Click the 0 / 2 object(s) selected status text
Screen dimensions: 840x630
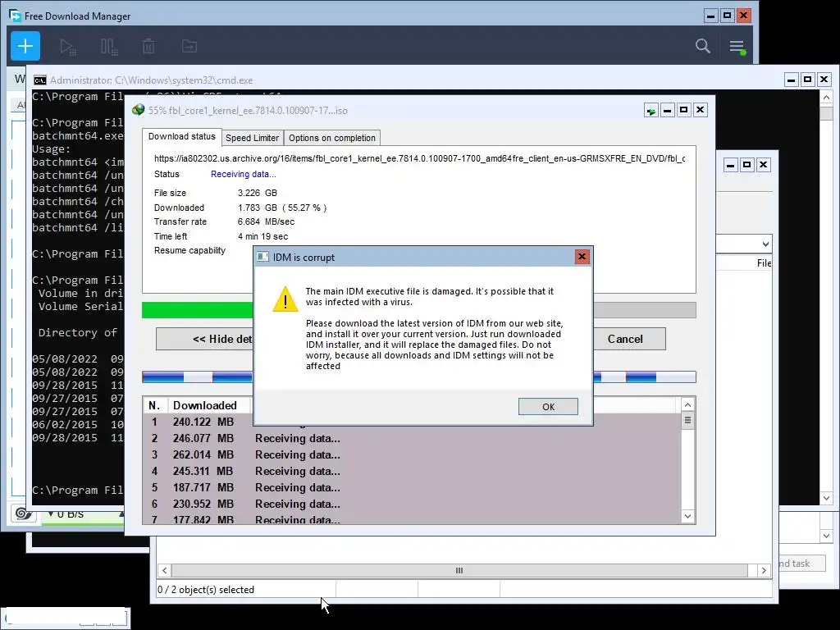click(206, 590)
